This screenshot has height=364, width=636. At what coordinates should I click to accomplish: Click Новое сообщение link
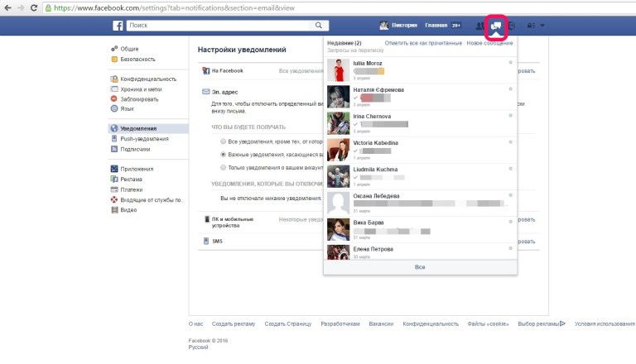pyautogui.click(x=489, y=43)
